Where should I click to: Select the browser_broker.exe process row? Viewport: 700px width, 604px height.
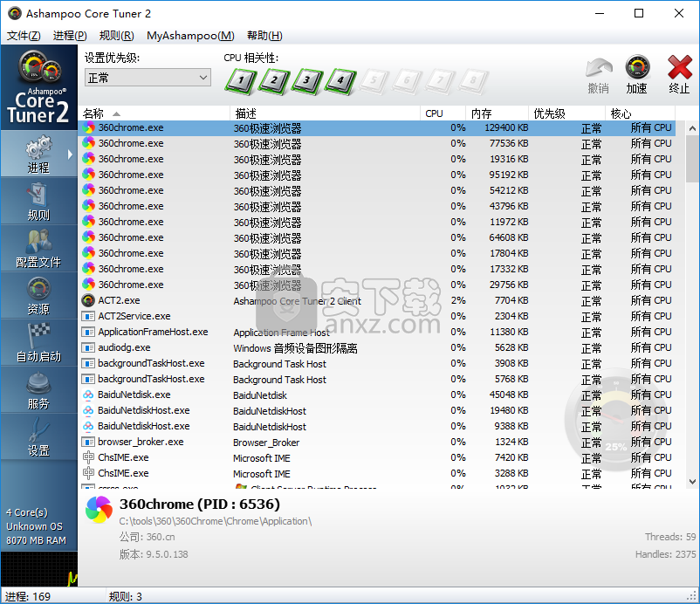(377, 442)
